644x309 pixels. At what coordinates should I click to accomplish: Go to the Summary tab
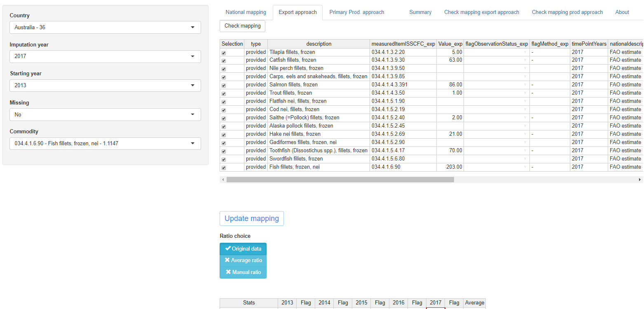coord(420,12)
